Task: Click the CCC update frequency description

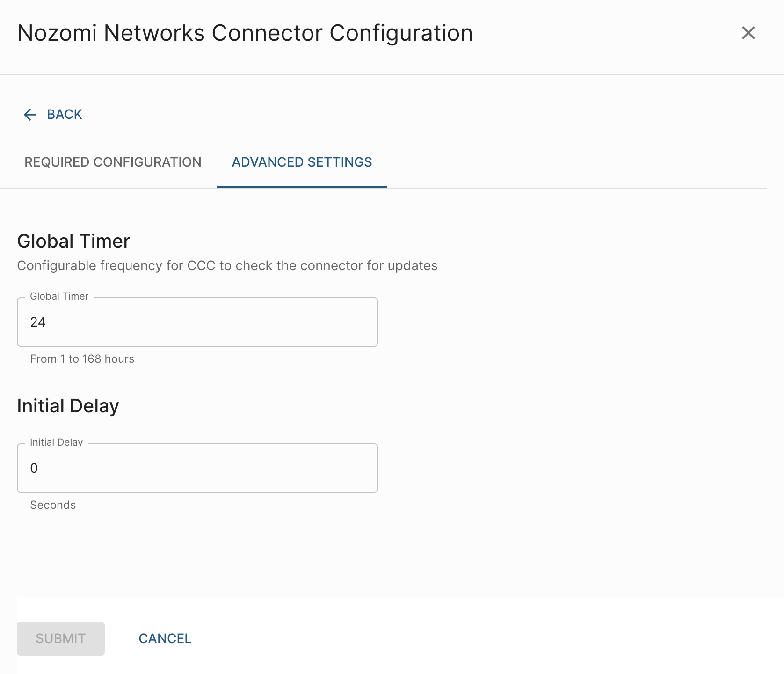Action: 227,266
